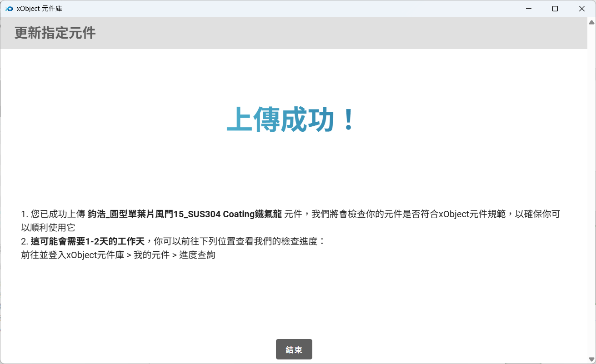Click the 前往並登入xObject元件庫 text
The height and width of the screenshot is (364, 596).
pyautogui.click(x=72, y=255)
